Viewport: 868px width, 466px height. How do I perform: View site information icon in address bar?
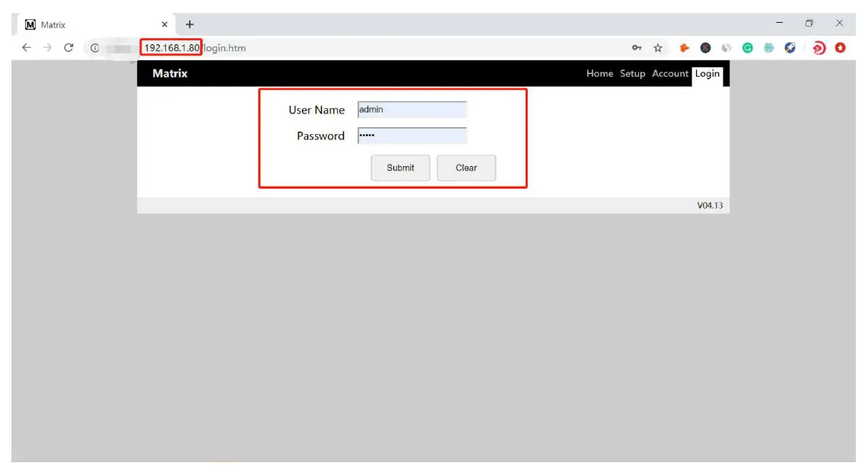click(94, 48)
